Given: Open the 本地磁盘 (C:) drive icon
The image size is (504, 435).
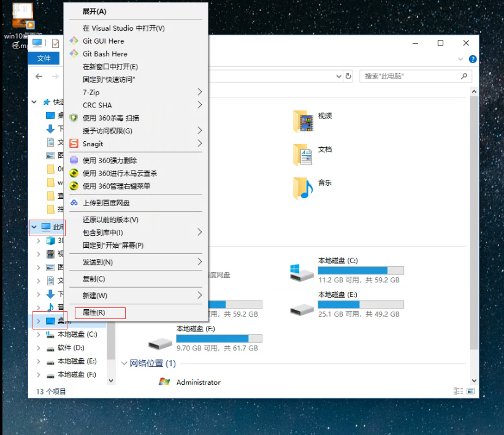Looking at the screenshot, I should pyautogui.click(x=302, y=271).
